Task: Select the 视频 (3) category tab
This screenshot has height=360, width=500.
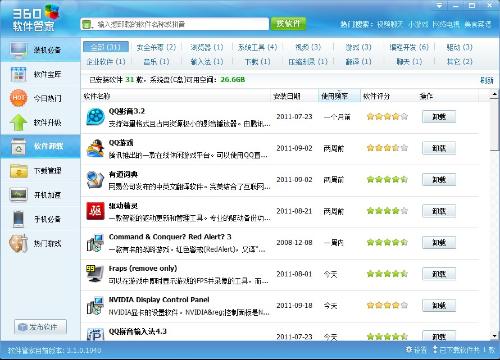Action: 308,47
